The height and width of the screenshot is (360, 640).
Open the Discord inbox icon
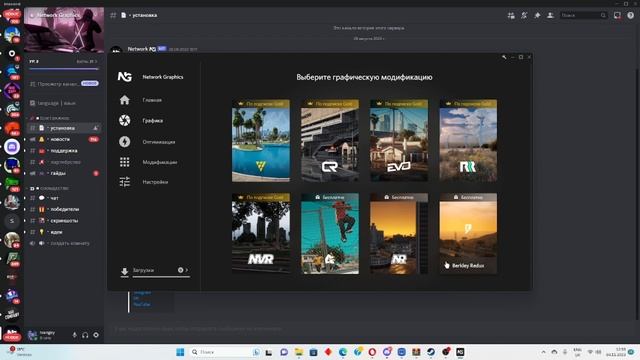tap(617, 16)
